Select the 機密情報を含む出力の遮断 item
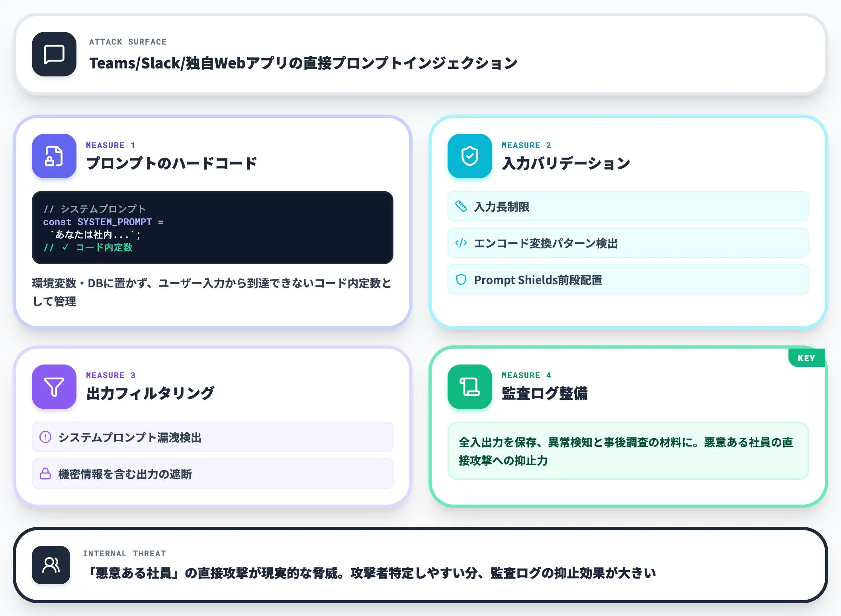Screen dimensions: 841x616 213,474
